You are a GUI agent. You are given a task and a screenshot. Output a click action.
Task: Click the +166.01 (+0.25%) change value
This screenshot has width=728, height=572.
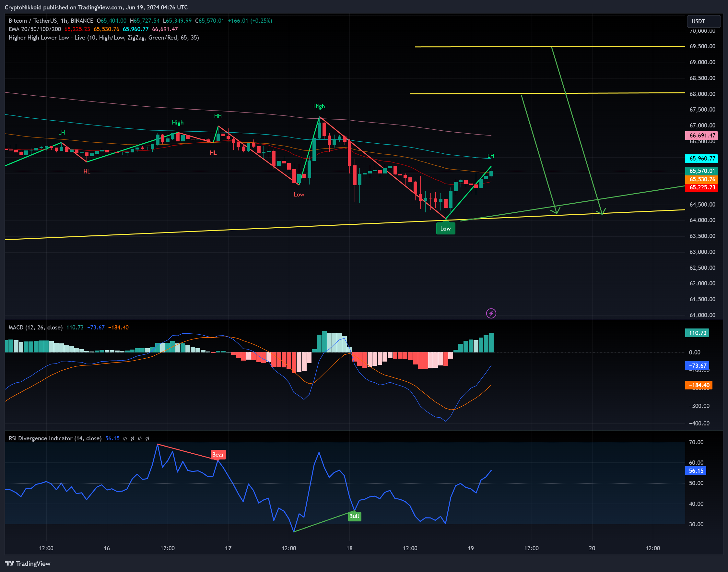click(x=250, y=21)
